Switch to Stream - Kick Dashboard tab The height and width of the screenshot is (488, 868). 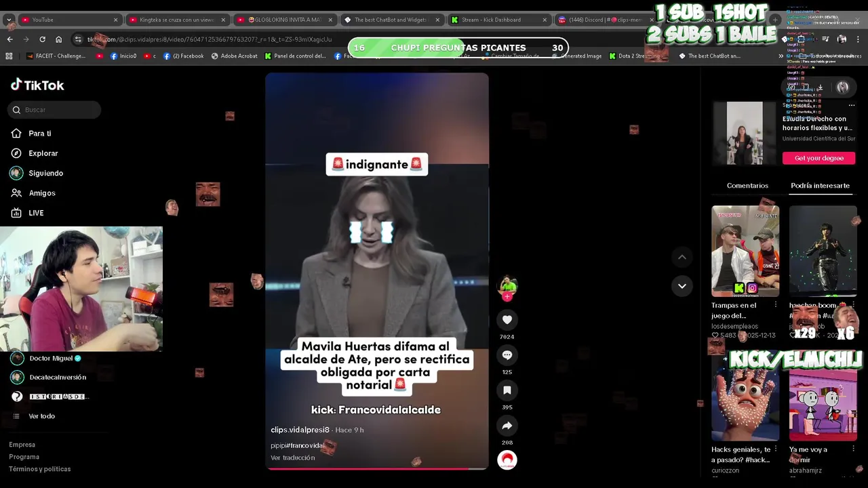point(498,20)
